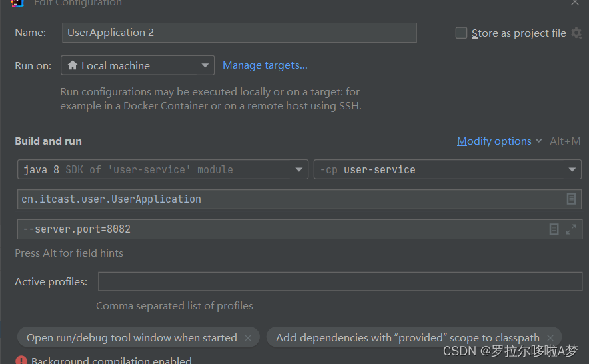Viewport: 589px width, 364px height.
Task: Click the red Background compilation warning icon
Action: (21, 360)
